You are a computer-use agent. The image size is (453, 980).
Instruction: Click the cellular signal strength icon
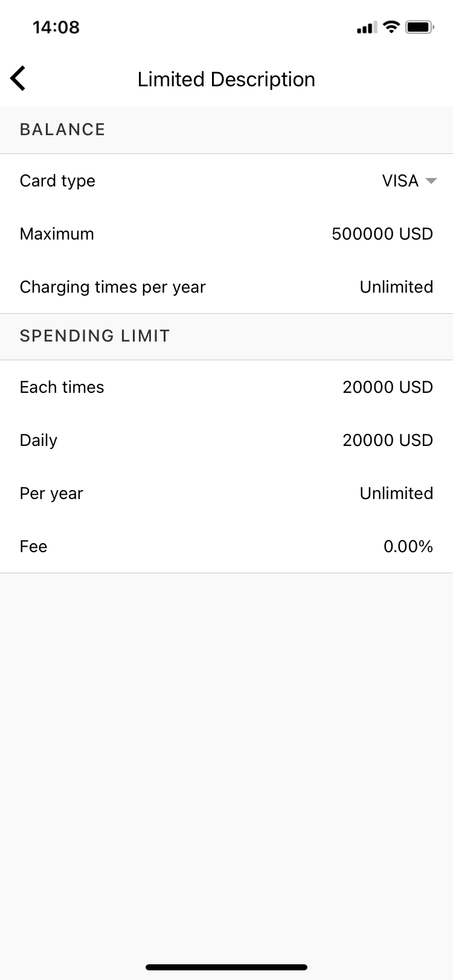click(x=367, y=27)
